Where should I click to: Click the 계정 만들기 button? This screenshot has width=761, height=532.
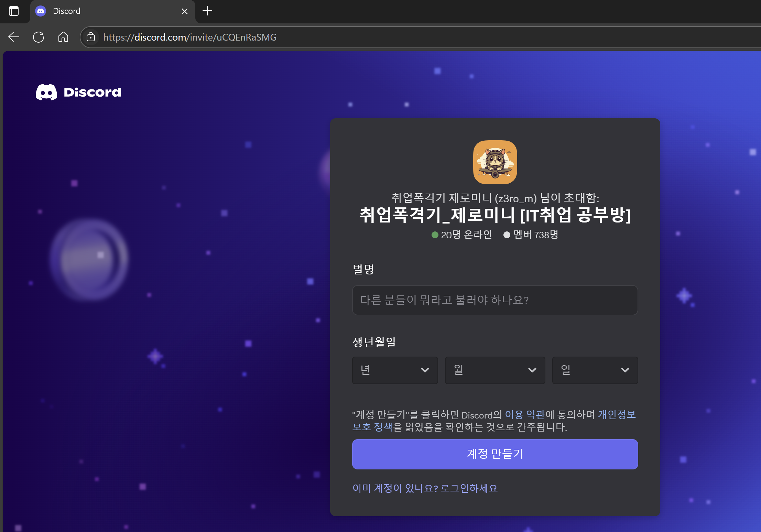[495, 454]
